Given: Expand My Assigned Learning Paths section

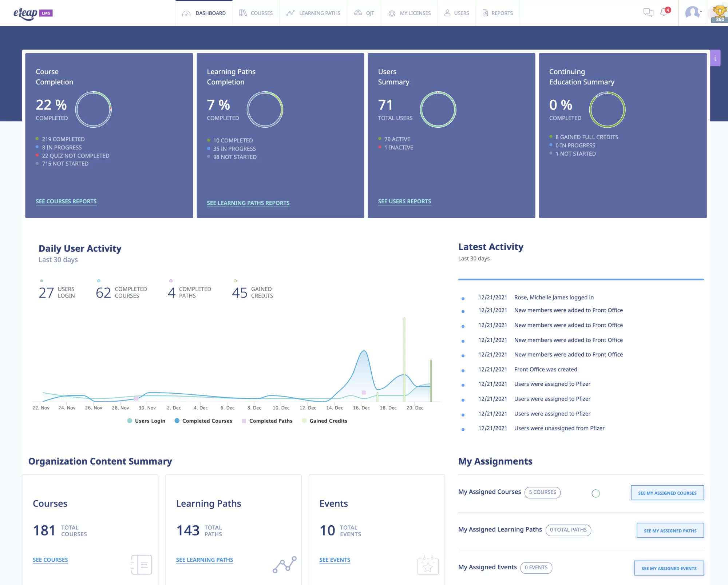Looking at the screenshot, I should pyautogui.click(x=668, y=530).
